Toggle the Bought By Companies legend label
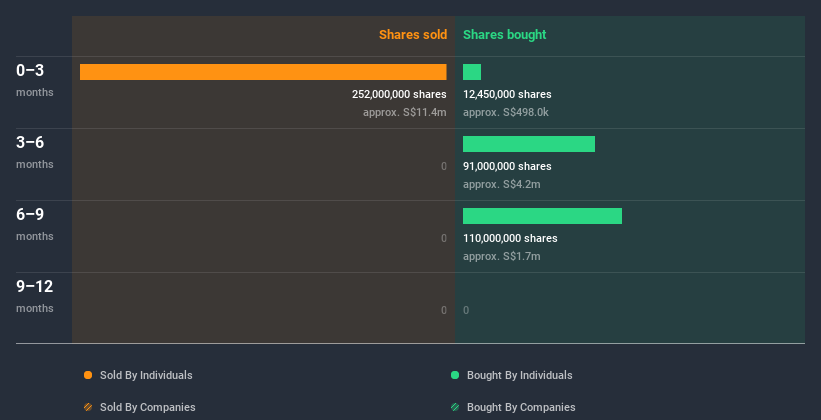Screen dimensions: 821x420 point(521,407)
